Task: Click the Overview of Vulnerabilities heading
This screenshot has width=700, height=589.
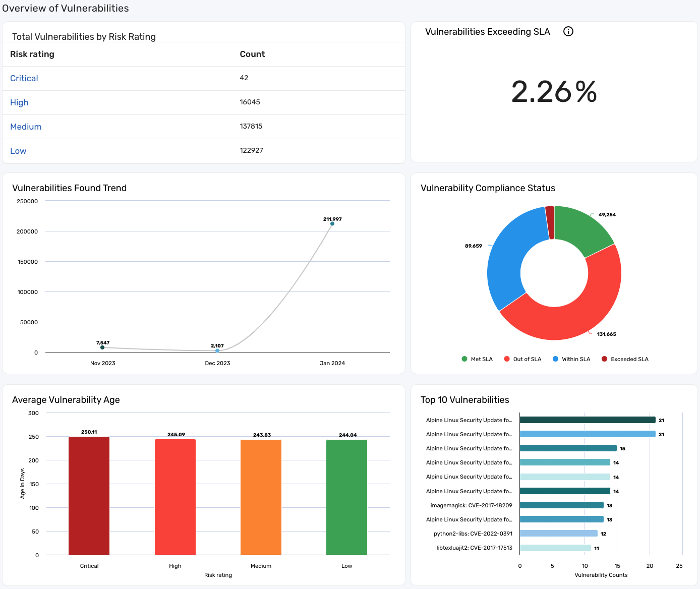Action: pos(66,8)
